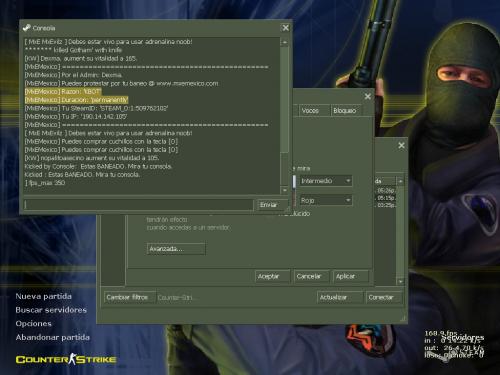Screen dimensions: 500x375
Task: Open the Rojo color dropdown
Action: click(326, 200)
